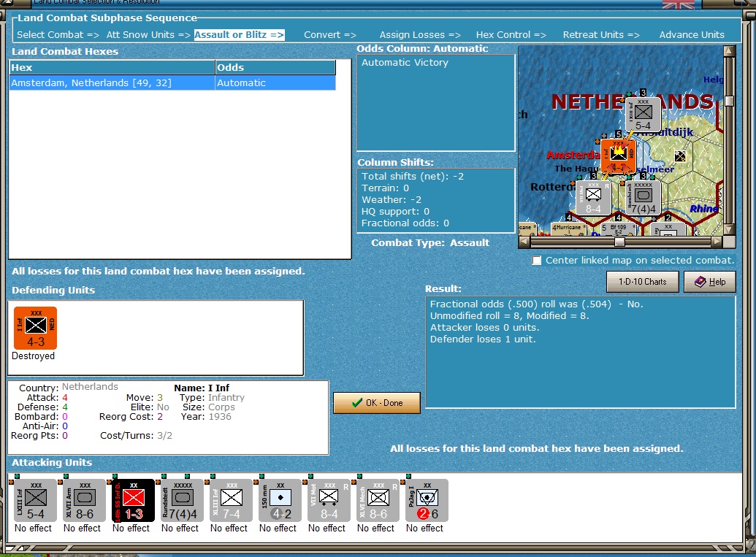The image size is (756, 557).
Task: Select the 150 mm artillery 4-2 unit
Action: click(x=280, y=501)
